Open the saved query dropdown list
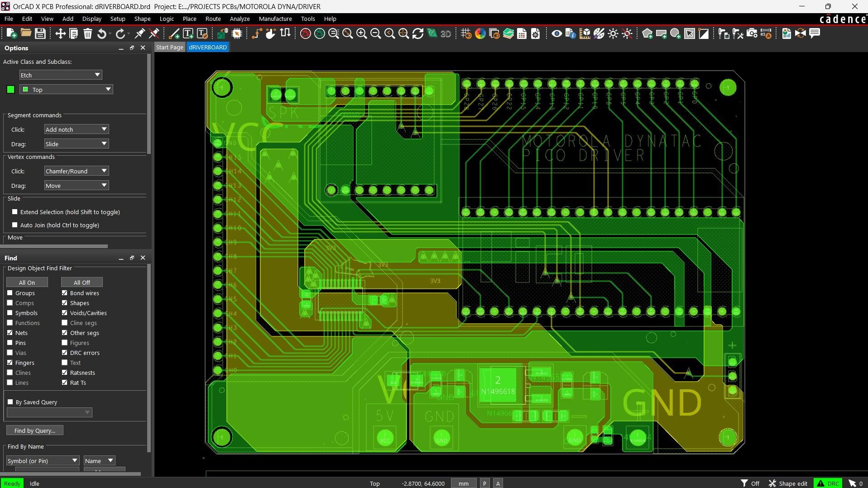Viewport: 868px width, 488px height. click(x=49, y=412)
